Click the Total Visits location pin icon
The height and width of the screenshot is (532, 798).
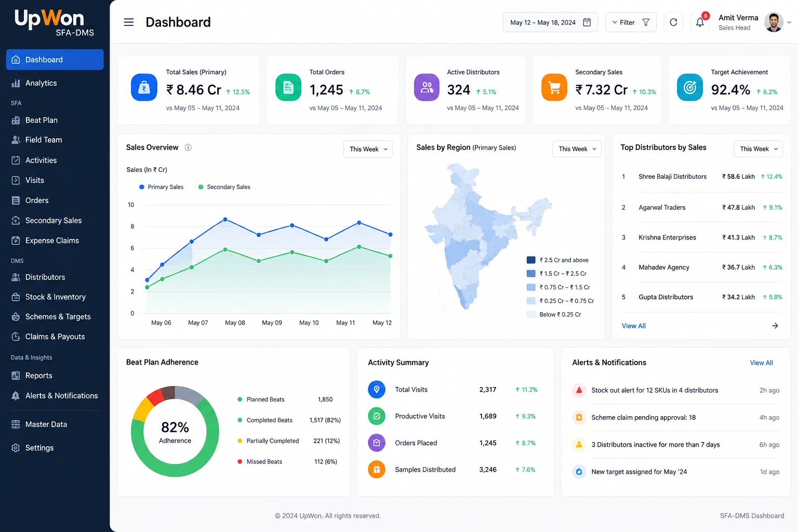tap(377, 390)
